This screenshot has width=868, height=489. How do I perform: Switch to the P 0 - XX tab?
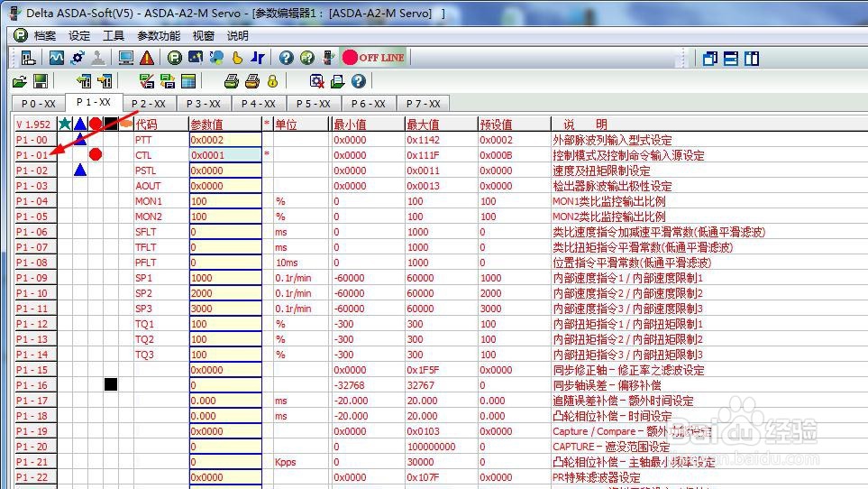38,104
